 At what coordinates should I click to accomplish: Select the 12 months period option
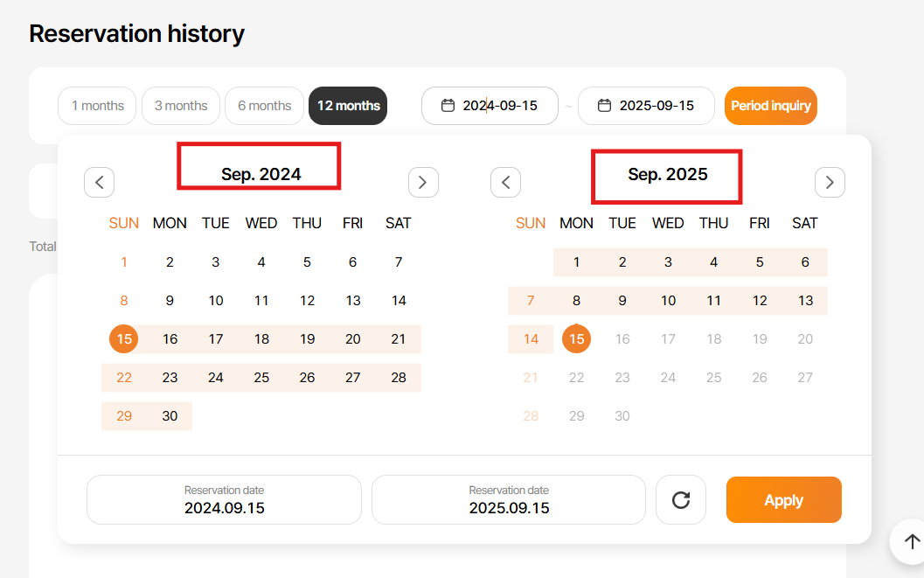coord(348,106)
